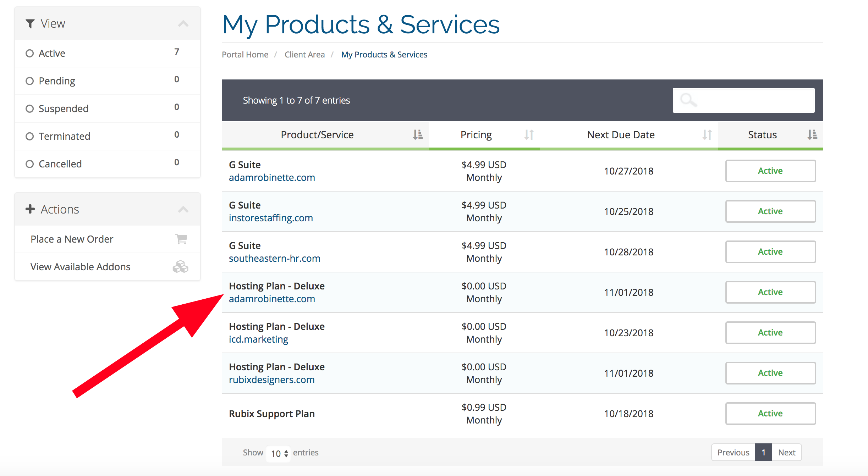Open the show entries count dropdown

[279, 453]
